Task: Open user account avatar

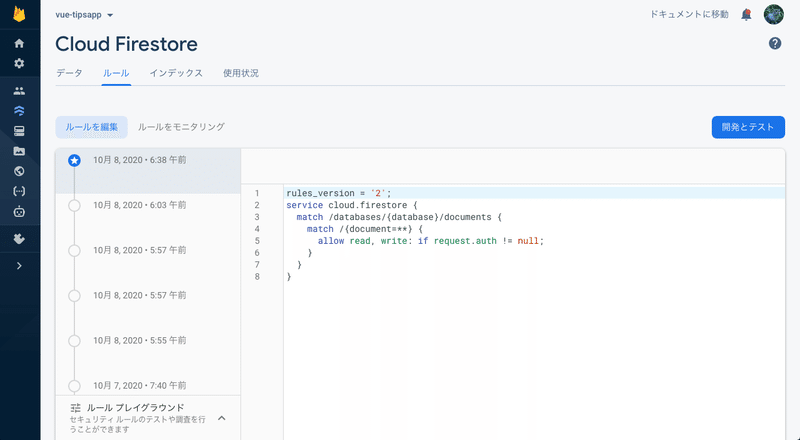Action: click(773, 14)
